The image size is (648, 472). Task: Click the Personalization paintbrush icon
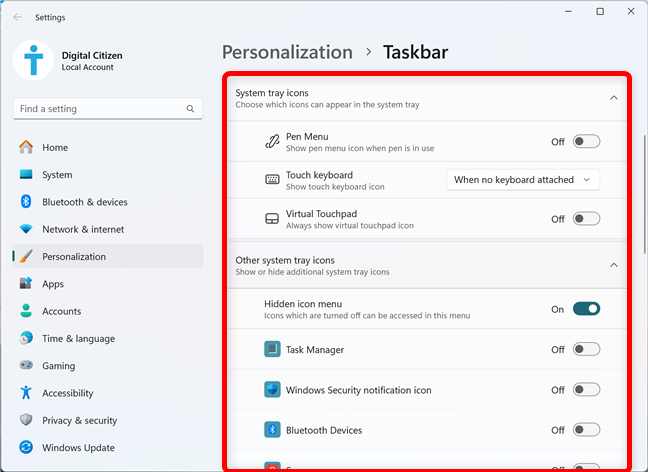[26, 256]
